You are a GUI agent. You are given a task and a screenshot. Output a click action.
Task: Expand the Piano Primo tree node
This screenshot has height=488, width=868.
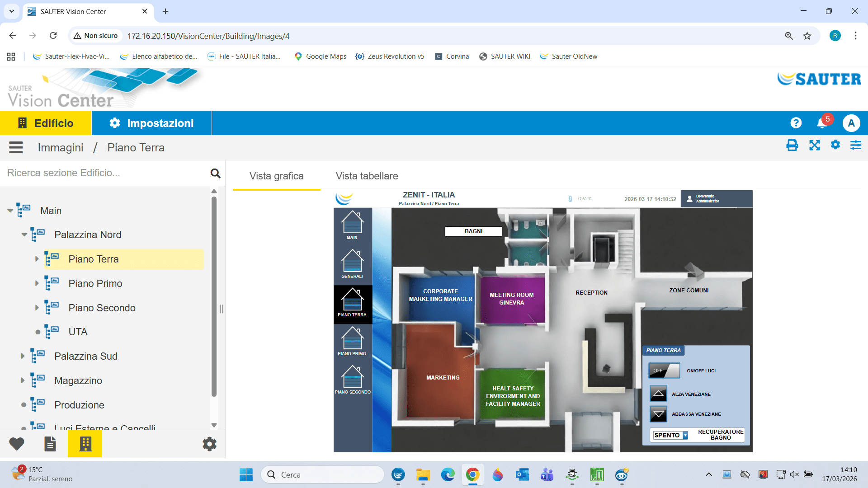point(37,283)
